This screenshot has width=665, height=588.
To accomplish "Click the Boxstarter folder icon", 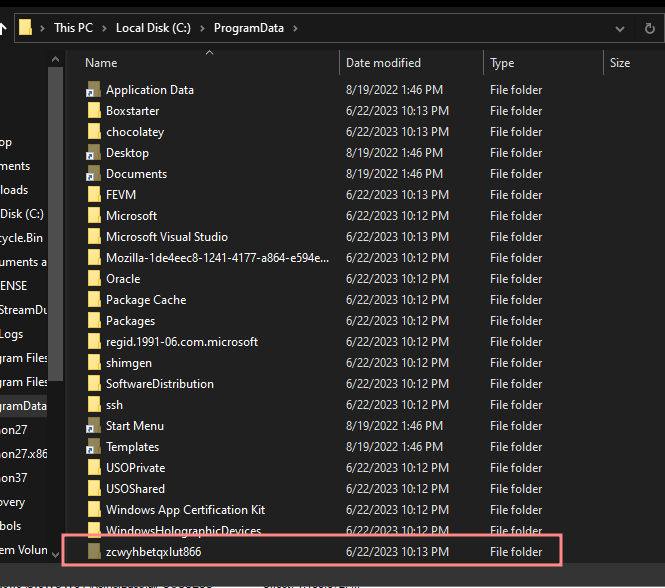I will 94,111.
